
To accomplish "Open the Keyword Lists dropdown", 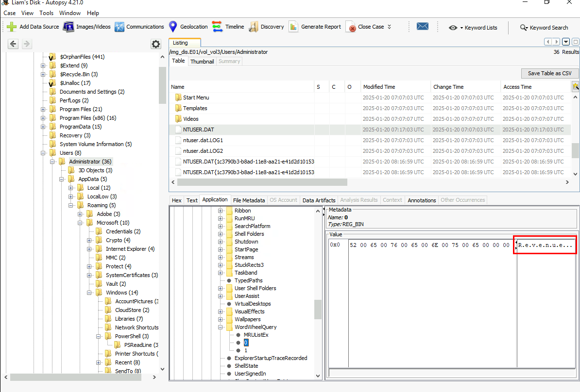I will click(473, 28).
